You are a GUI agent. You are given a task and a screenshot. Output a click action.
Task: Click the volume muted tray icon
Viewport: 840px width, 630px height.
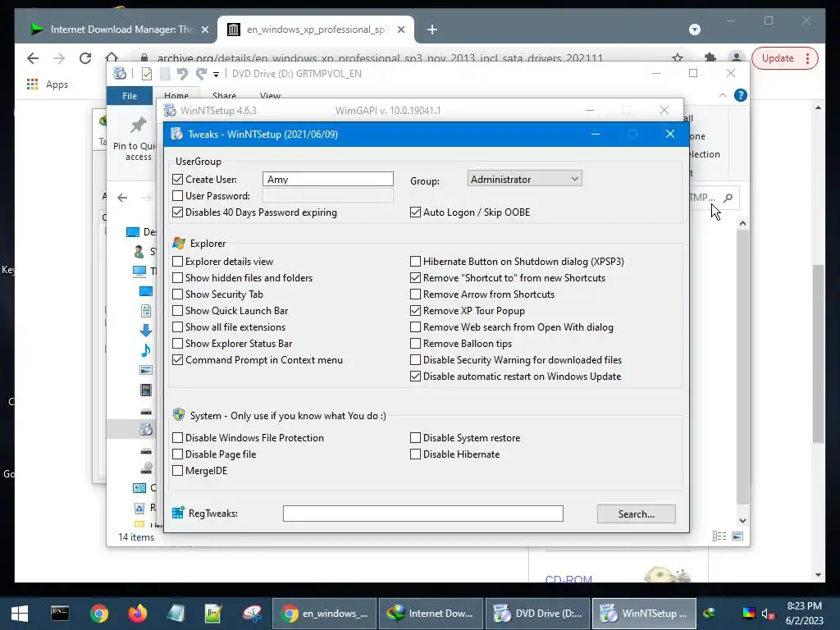pyautogui.click(x=768, y=614)
